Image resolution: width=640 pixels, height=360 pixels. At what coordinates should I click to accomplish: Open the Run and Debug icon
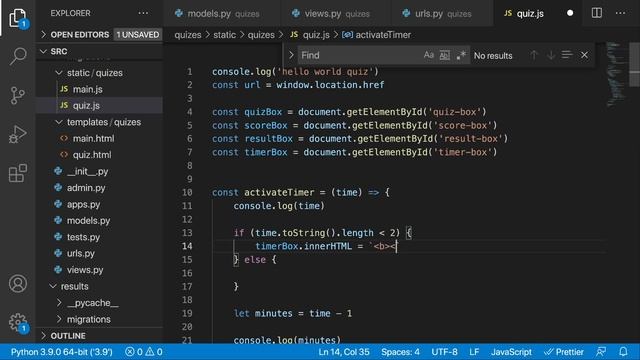(x=18, y=134)
